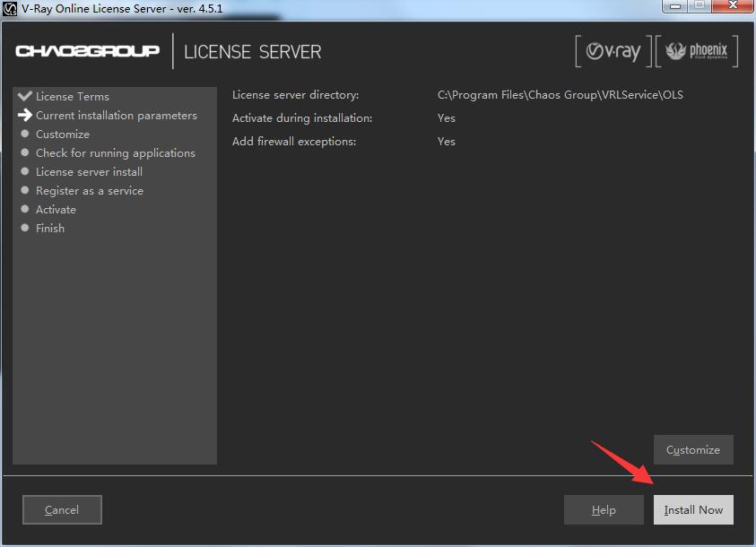
Task: Select Current installation parameters step
Action: (x=117, y=115)
